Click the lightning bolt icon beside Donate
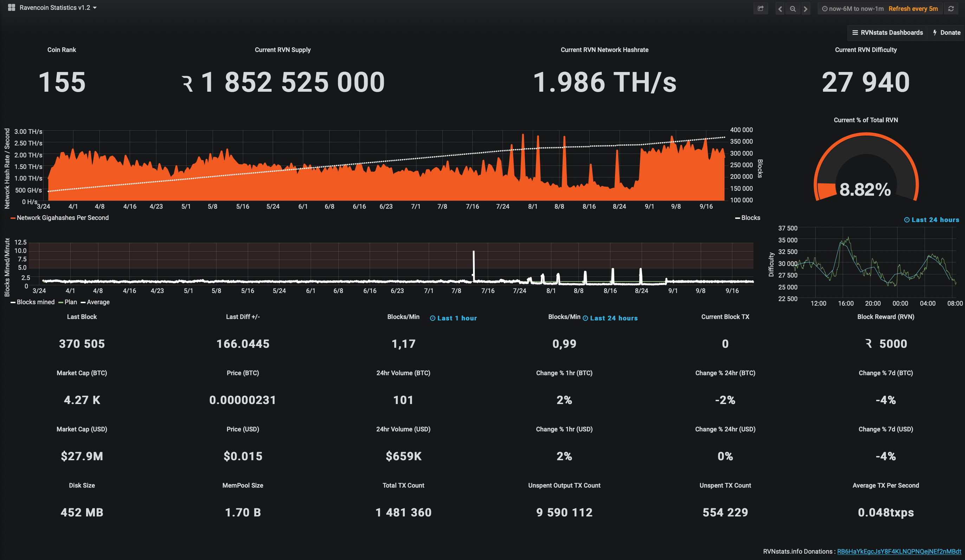 coord(935,33)
